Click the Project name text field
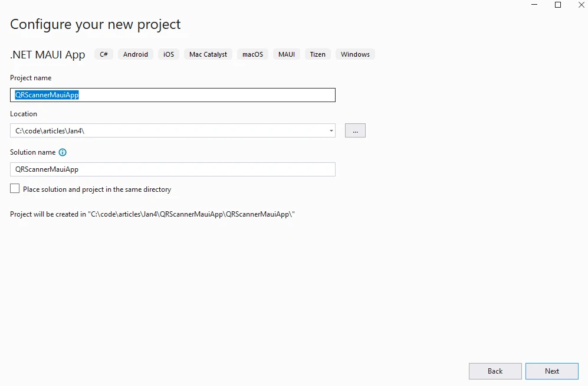Screen dimensions: 588x386 click(206, 95)
